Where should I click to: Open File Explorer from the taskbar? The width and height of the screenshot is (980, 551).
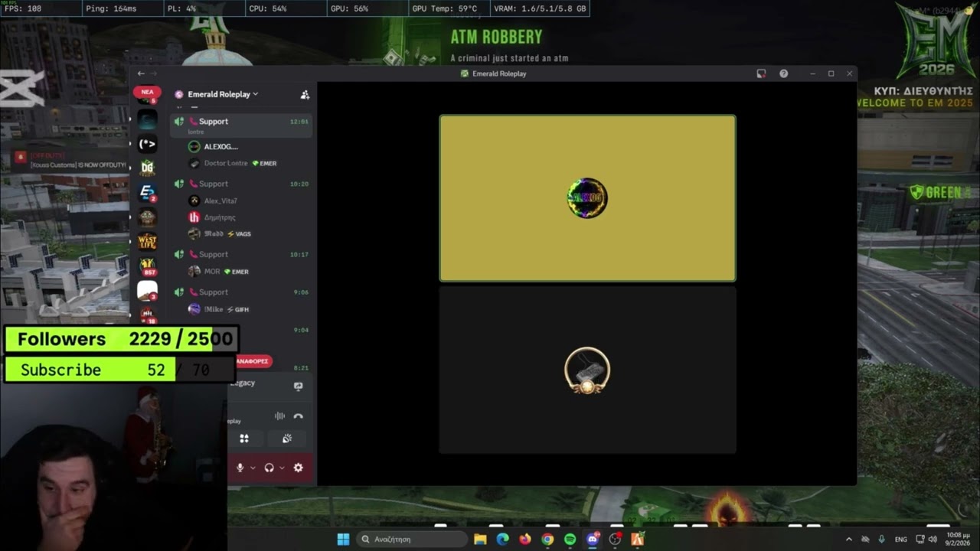pyautogui.click(x=480, y=540)
